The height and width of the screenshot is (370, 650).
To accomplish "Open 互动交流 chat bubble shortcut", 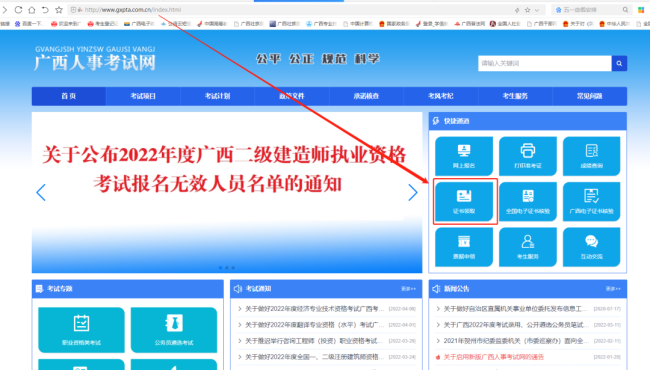I will pos(592,247).
